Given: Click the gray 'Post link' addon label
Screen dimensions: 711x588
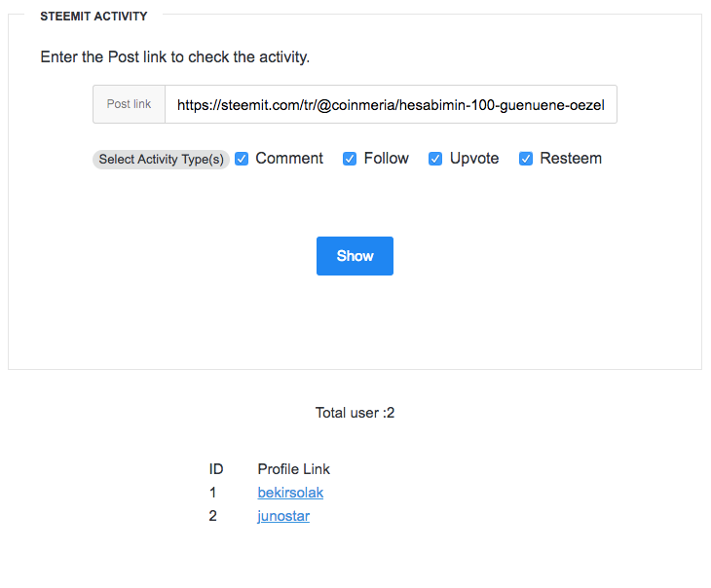Looking at the screenshot, I should [x=129, y=104].
